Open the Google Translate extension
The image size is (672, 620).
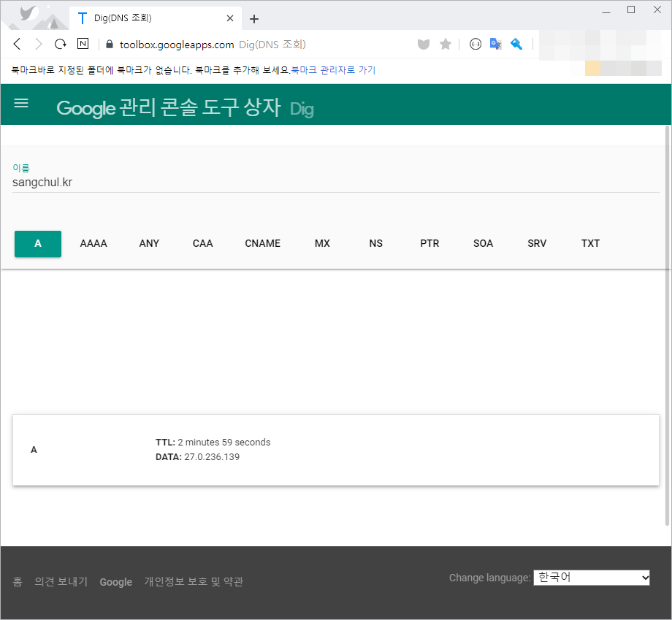click(x=496, y=44)
